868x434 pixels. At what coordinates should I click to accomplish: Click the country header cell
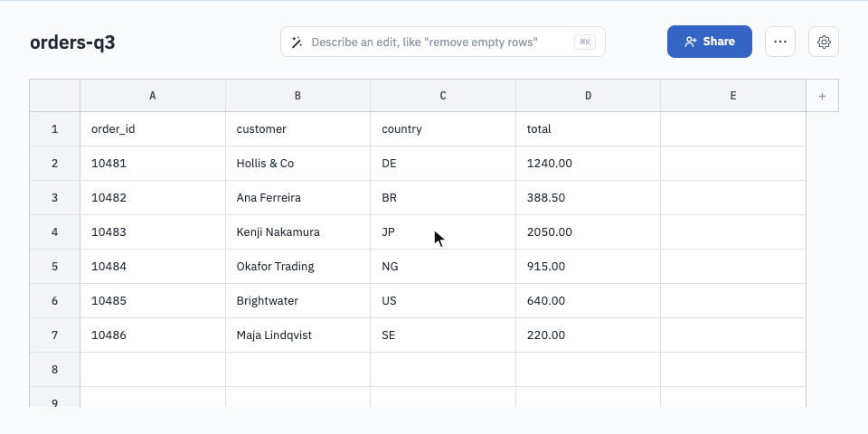pyautogui.click(x=443, y=129)
